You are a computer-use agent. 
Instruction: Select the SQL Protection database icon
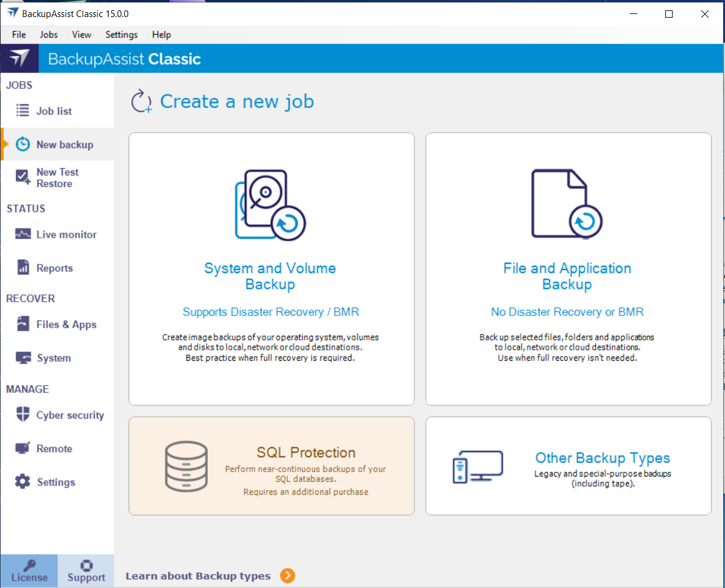[186, 466]
